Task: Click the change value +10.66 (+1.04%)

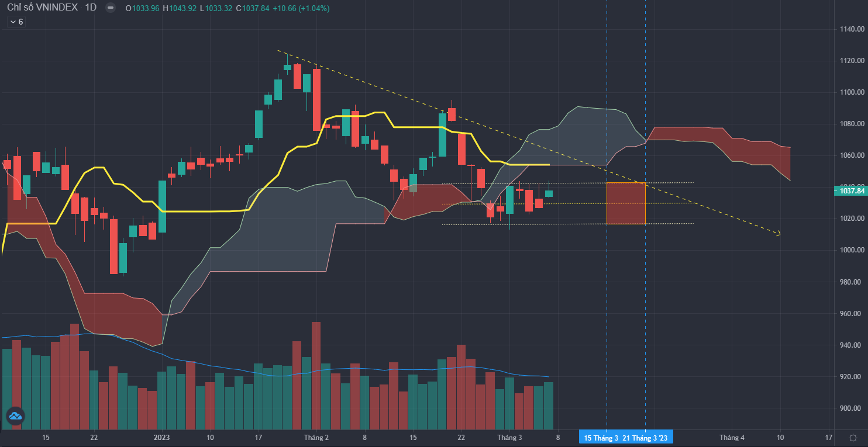Action: coord(300,9)
